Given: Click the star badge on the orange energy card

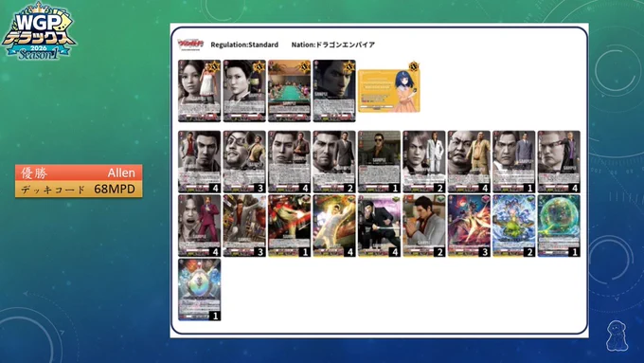Looking at the screenshot, I should [414, 66].
